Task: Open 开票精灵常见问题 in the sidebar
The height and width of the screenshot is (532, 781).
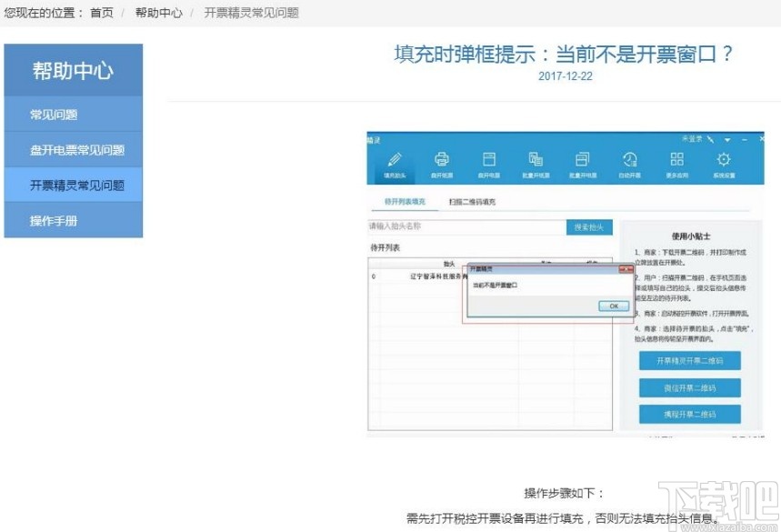Action: (x=74, y=186)
